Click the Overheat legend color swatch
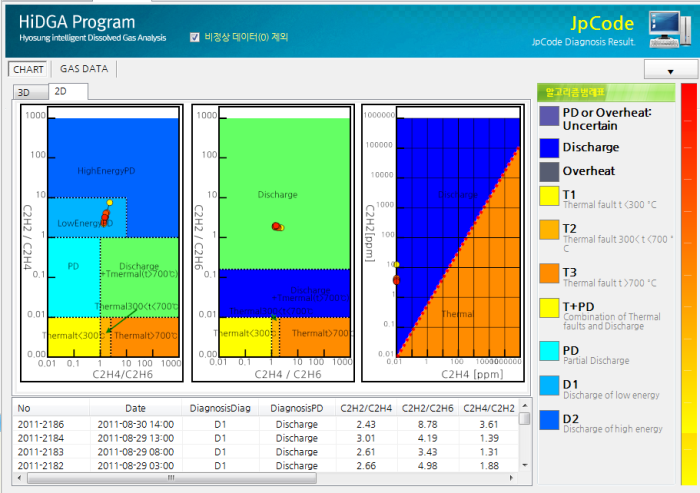This screenshot has height=493, width=700. pos(549,171)
